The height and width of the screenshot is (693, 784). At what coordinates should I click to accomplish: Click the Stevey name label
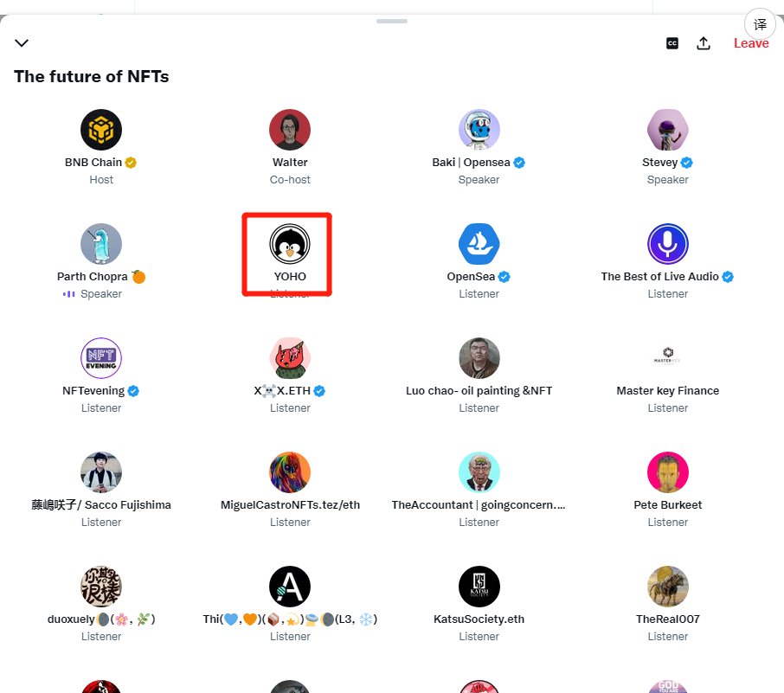pos(659,163)
